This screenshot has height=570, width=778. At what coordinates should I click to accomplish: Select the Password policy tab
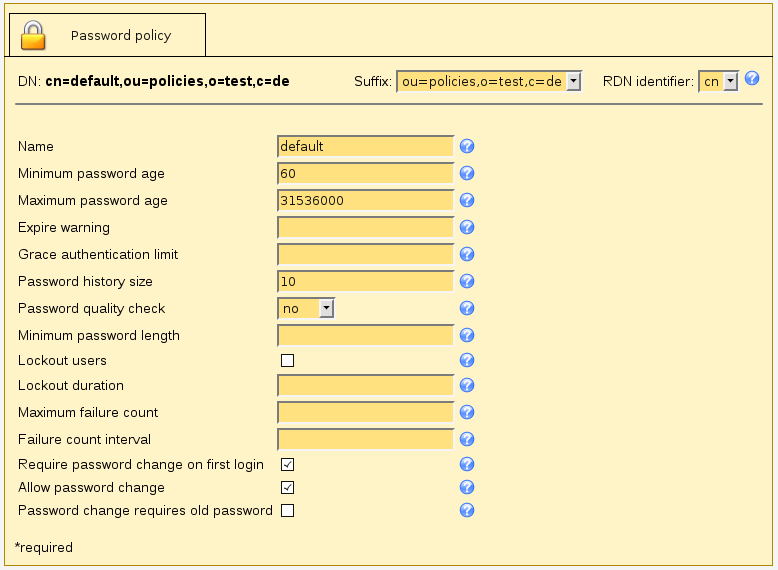pos(107,35)
